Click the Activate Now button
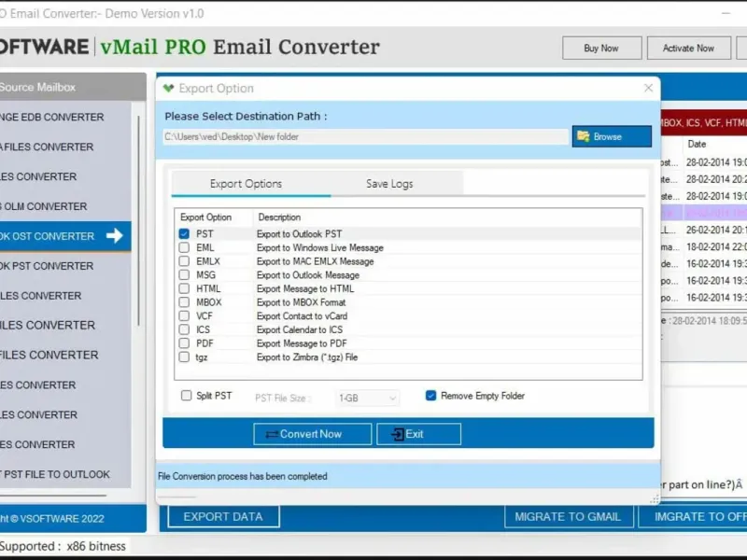Viewport: 747px width, 560px height. click(688, 49)
